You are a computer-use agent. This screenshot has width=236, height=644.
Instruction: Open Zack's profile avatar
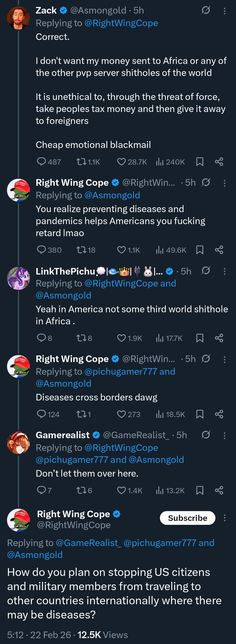[18, 18]
